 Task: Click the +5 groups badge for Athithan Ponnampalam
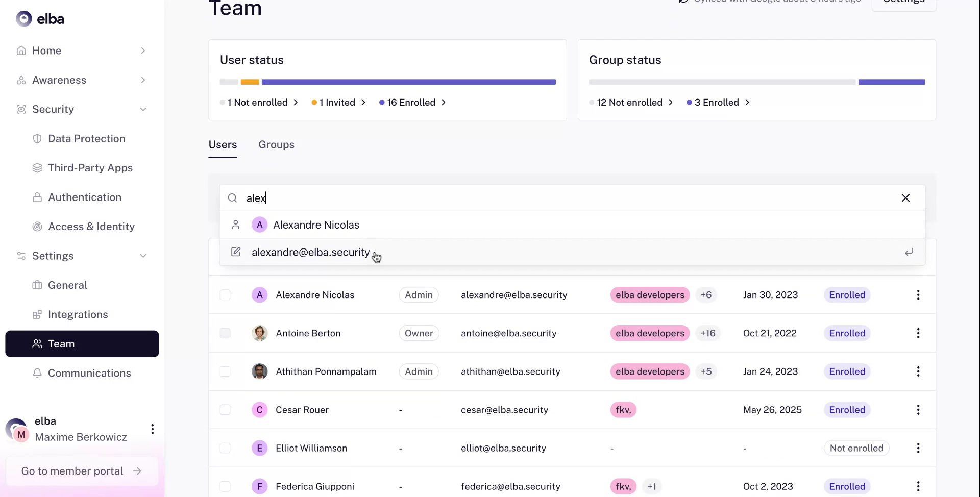tap(706, 371)
